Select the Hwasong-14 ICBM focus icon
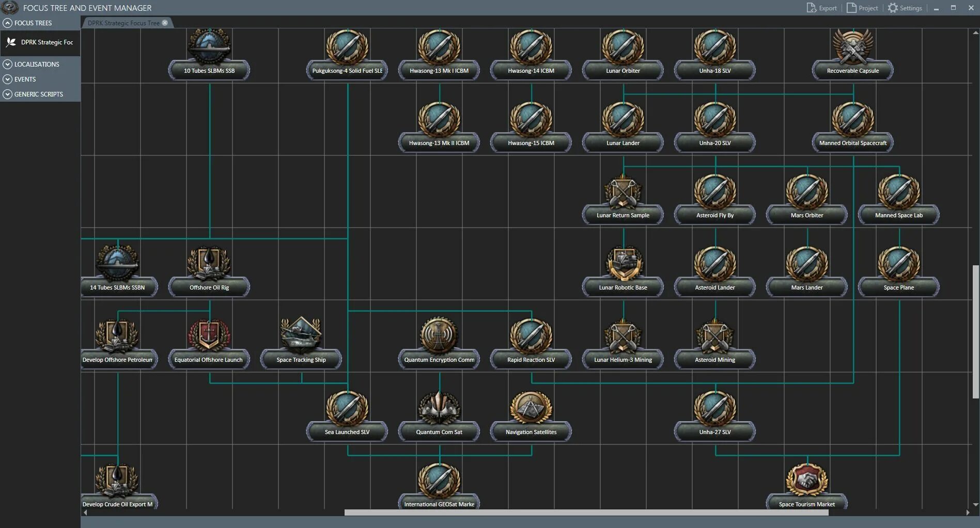The height and width of the screenshot is (528, 980). 531,46
